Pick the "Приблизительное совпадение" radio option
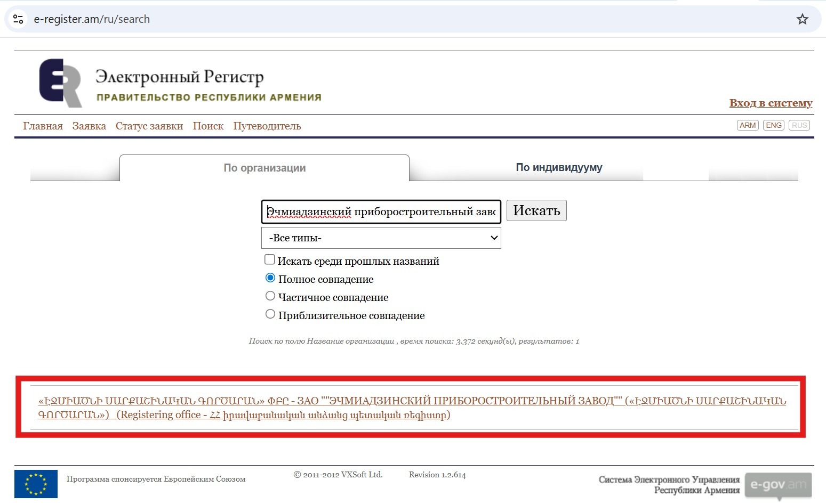The height and width of the screenshot is (504, 826). pos(270,314)
